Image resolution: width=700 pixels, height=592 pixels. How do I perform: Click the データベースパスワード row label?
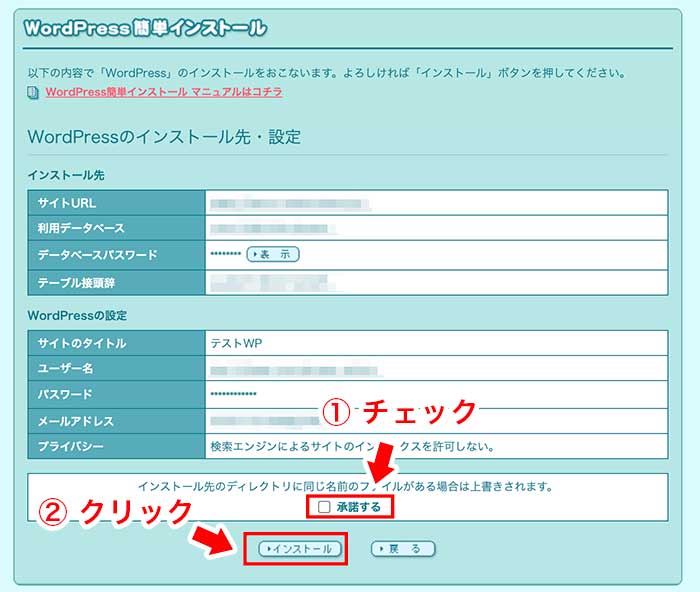tap(97, 255)
